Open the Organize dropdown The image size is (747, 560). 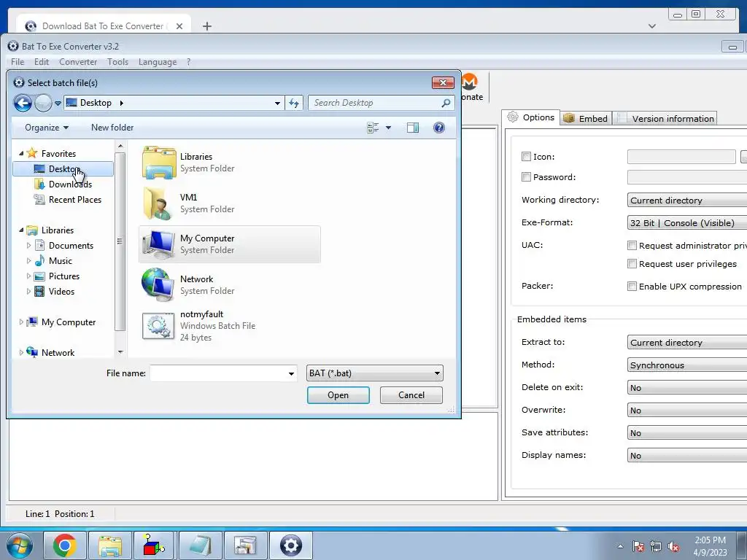point(47,128)
